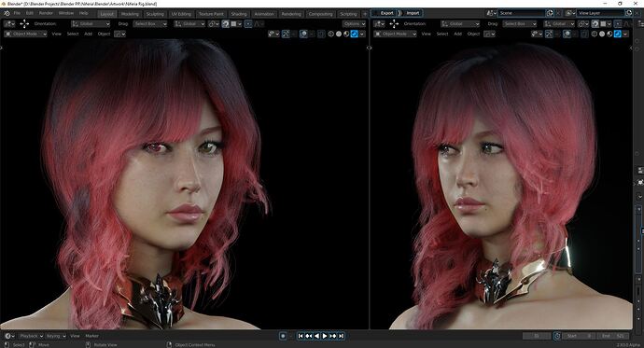Select wireframe shading in left viewport
Screen dimensions: 644x348
[x=331, y=34]
